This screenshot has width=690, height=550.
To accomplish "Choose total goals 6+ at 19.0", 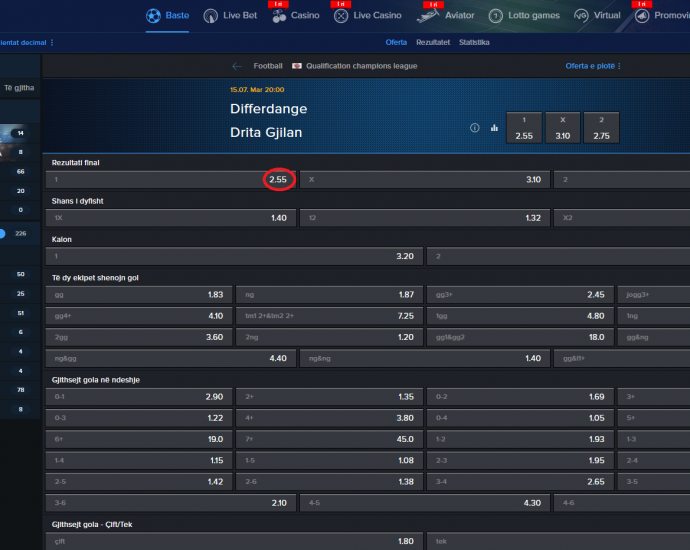I will pos(139,439).
